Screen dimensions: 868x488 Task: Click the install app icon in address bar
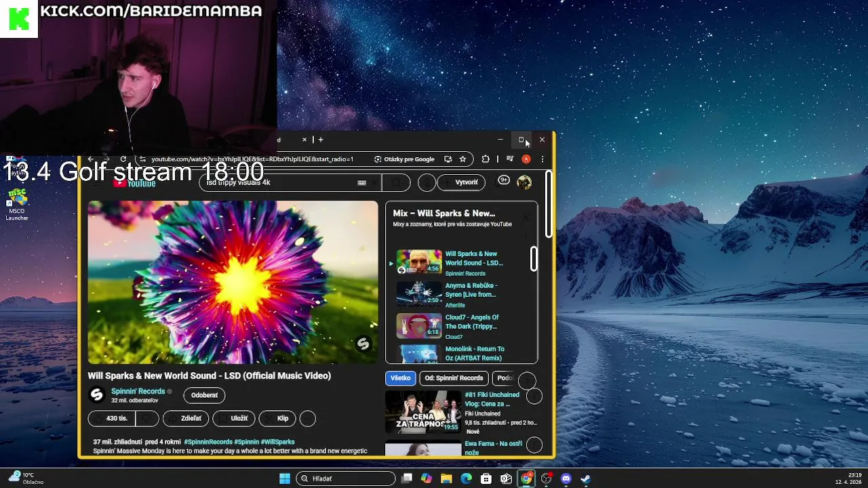click(x=448, y=159)
